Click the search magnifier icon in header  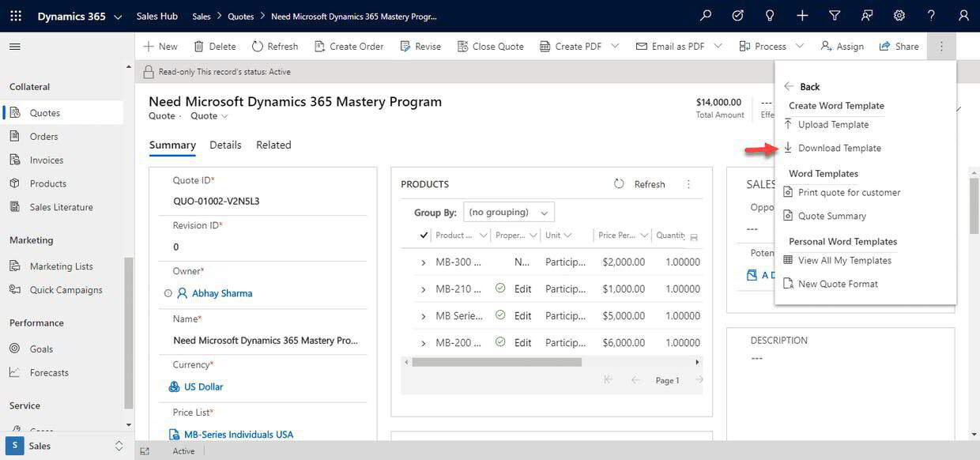coord(706,16)
